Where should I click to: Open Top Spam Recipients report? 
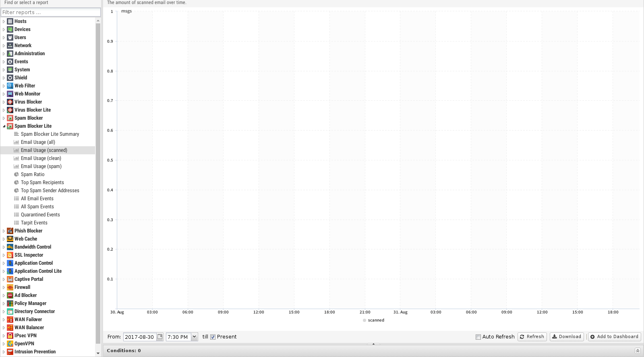tap(42, 183)
